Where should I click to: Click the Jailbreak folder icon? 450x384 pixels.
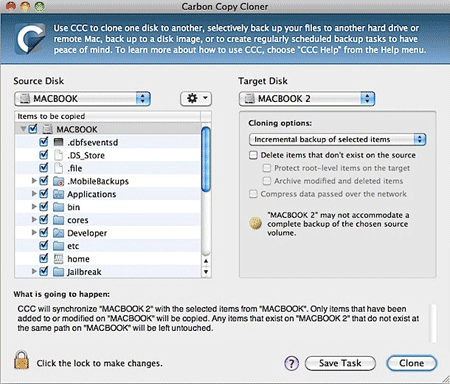tap(58, 272)
